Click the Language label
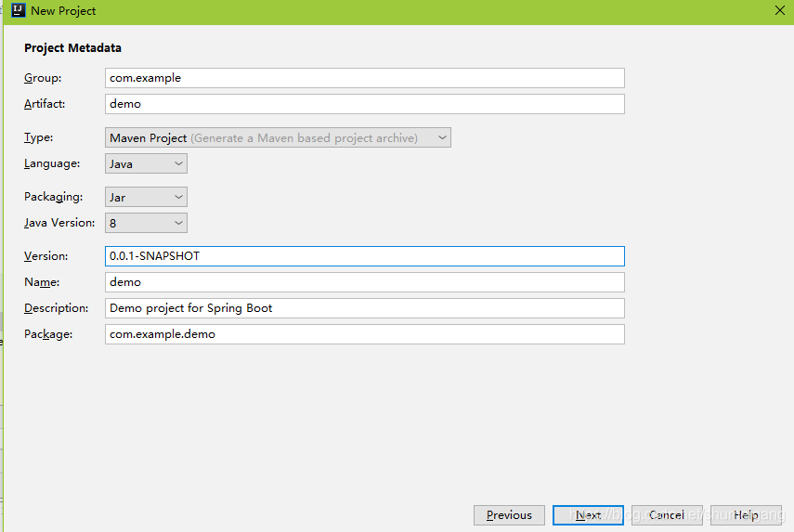 click(52, 163)
